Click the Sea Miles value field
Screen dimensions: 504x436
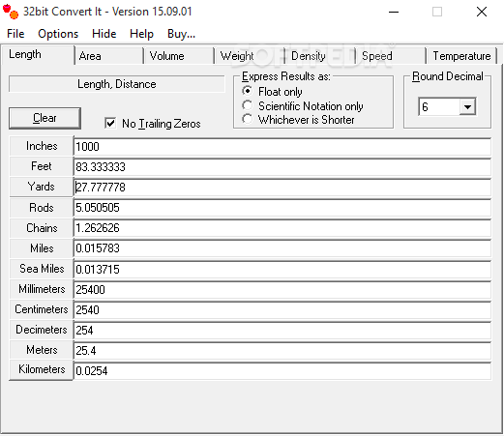point(282,270)
